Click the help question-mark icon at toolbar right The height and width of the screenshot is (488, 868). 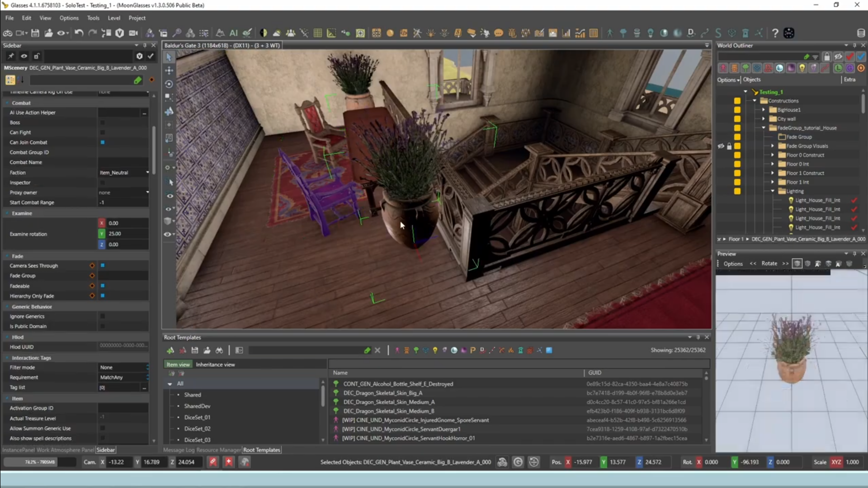coord(775,33)
